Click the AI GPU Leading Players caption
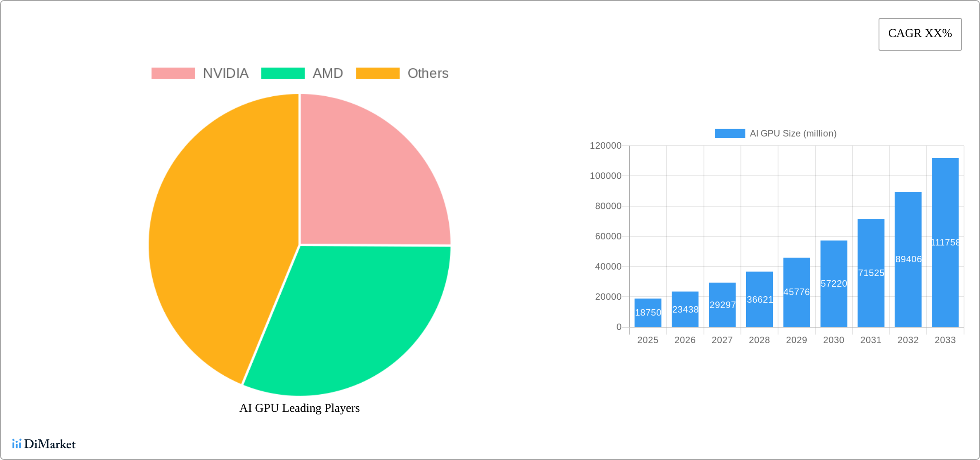This screenshot has height=460, width=980. 300,408
